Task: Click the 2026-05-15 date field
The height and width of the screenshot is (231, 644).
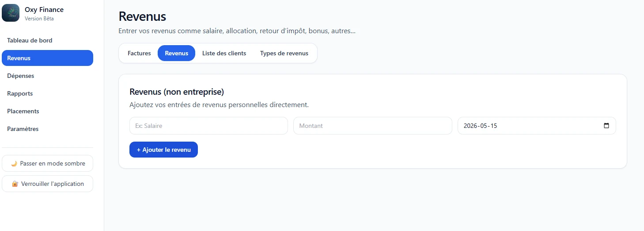Action: coord(537,126)
